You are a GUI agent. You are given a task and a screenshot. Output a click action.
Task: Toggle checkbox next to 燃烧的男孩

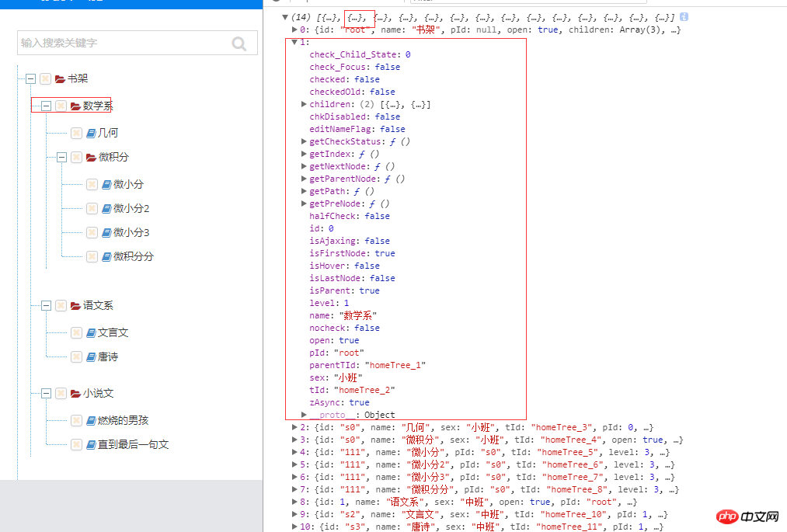point(76,421)
